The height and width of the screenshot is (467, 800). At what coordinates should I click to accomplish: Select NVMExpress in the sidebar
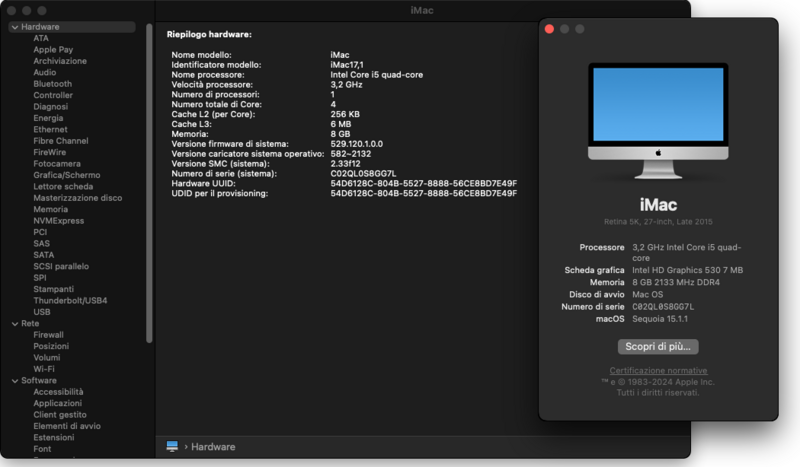pos(59,220)
